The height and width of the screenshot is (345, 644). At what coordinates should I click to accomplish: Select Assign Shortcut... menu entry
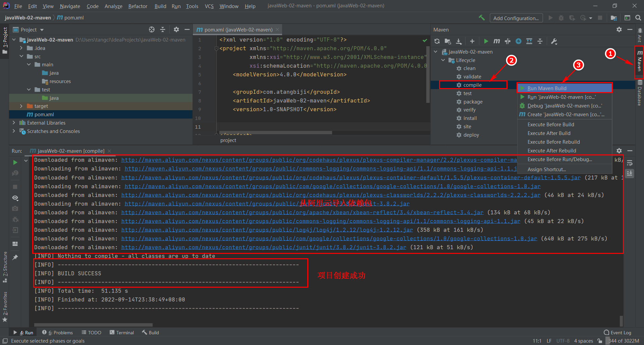coord(565,169)
